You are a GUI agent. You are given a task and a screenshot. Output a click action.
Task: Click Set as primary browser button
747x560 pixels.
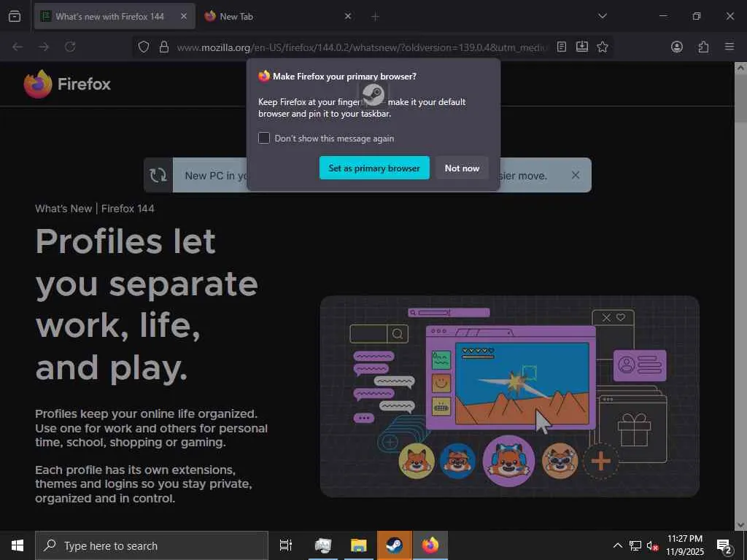click(374, 168)
